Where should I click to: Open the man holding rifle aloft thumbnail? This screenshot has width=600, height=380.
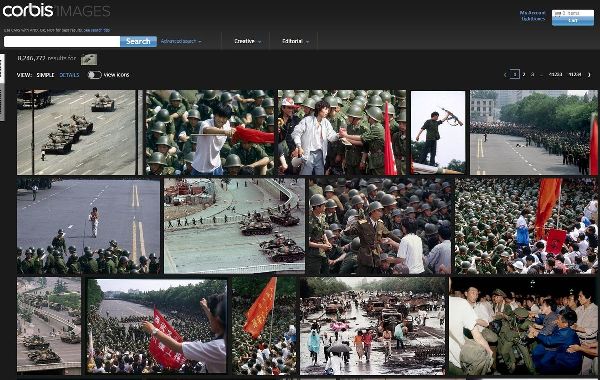[x=438, y=132]
